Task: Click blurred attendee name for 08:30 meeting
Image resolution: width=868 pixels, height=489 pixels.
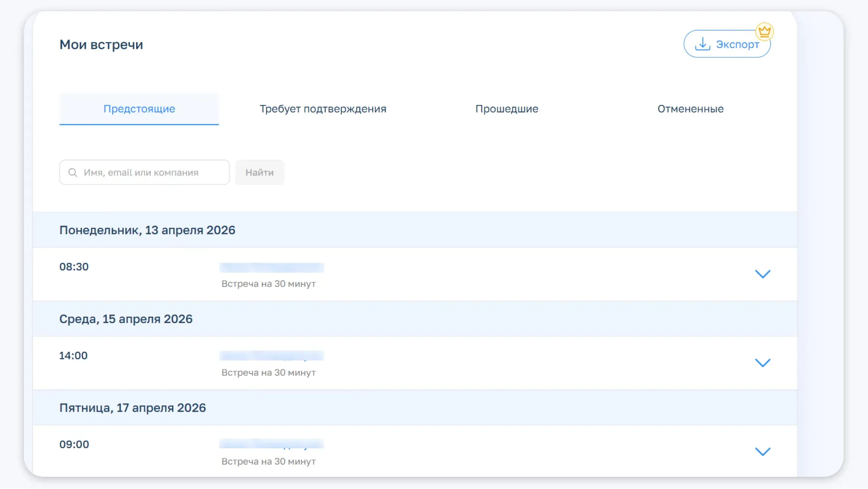Action: click(x=272, y=268)
